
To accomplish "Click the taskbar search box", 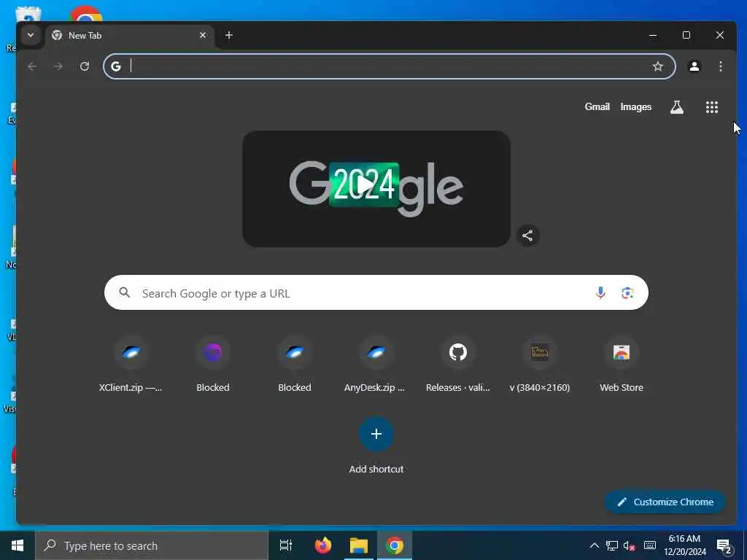I will click(x=152, y=545).
